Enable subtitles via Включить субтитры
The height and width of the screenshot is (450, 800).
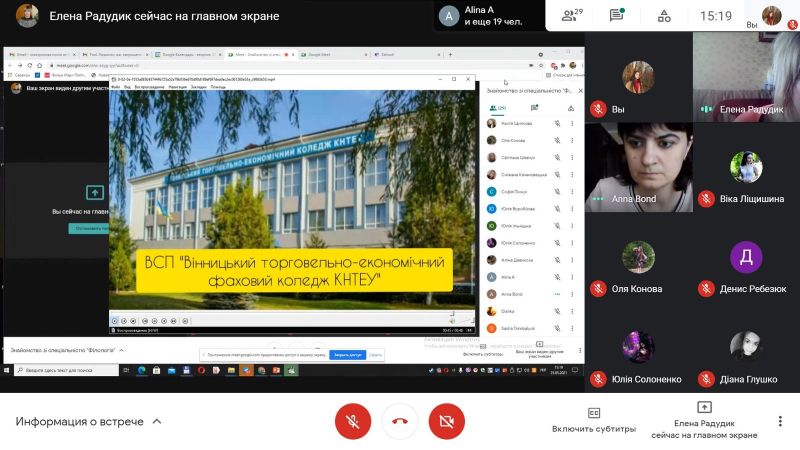click(x=594, y=420)
